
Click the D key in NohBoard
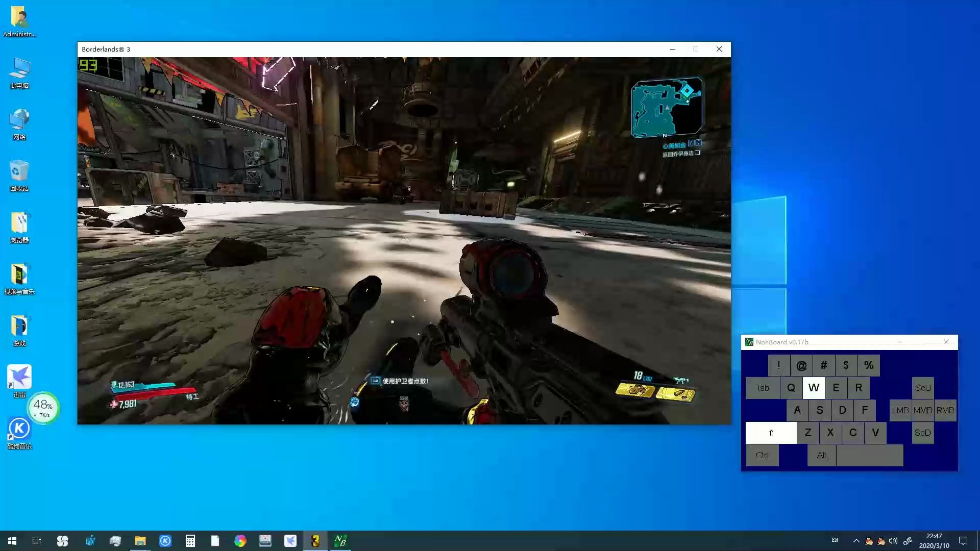pos(842,410)
